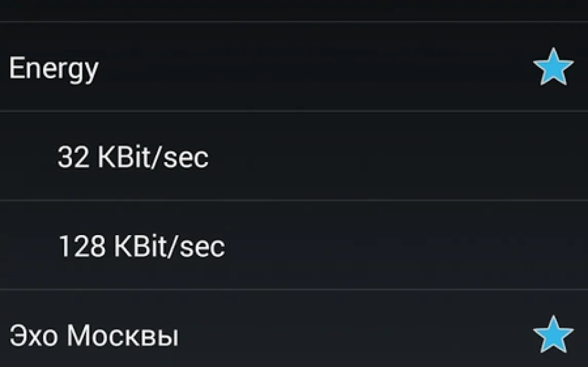Click the blue star beside Эхо Москвы
The image size is (588, 367).
[x=553, y=334]
